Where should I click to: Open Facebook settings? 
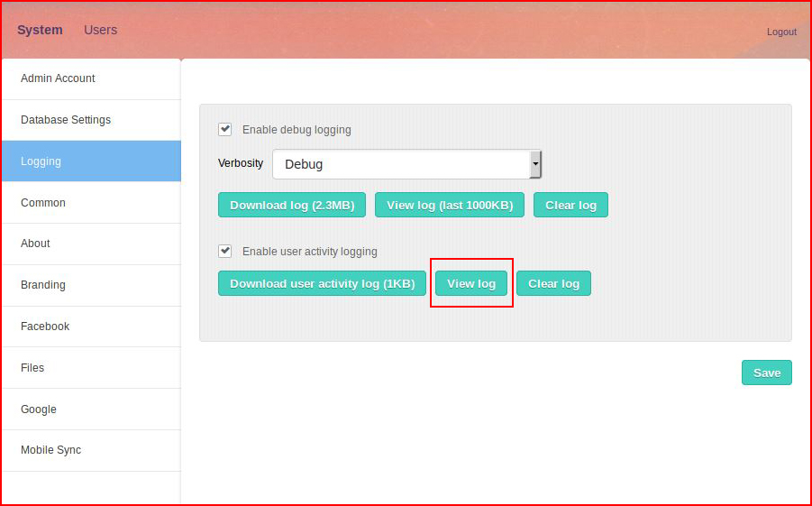[x=91, y=327]
